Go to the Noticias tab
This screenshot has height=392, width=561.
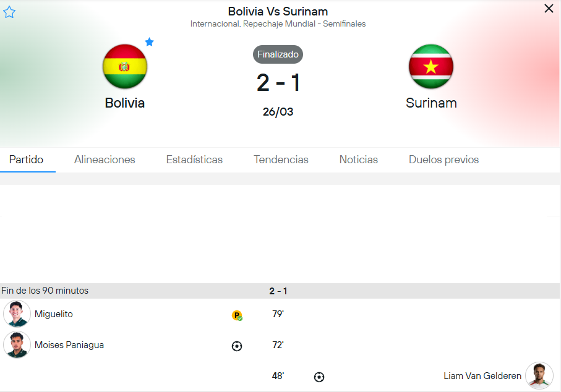click(359, 160)
